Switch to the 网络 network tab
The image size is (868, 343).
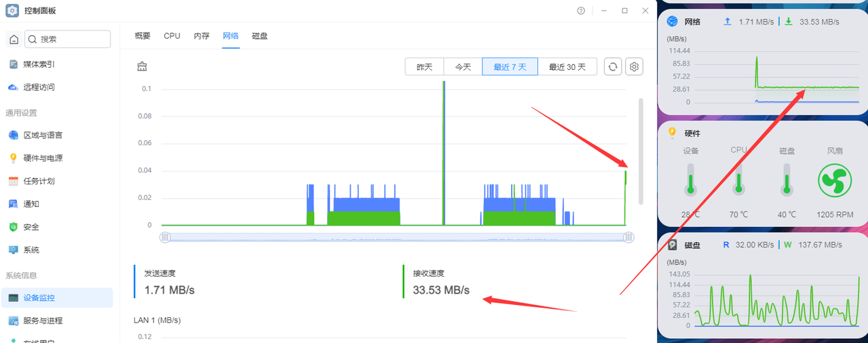coord(231,36)
